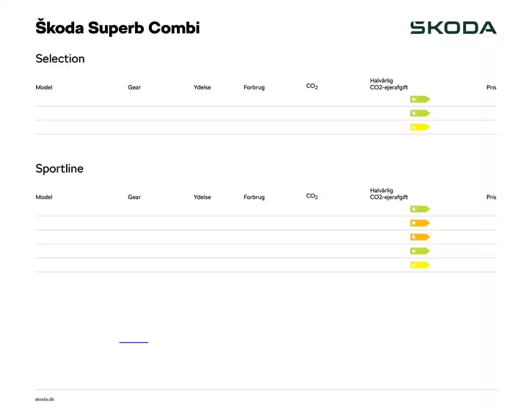
Task: Click the second green energy label under Selection
Action: click(x=419, y=113)
